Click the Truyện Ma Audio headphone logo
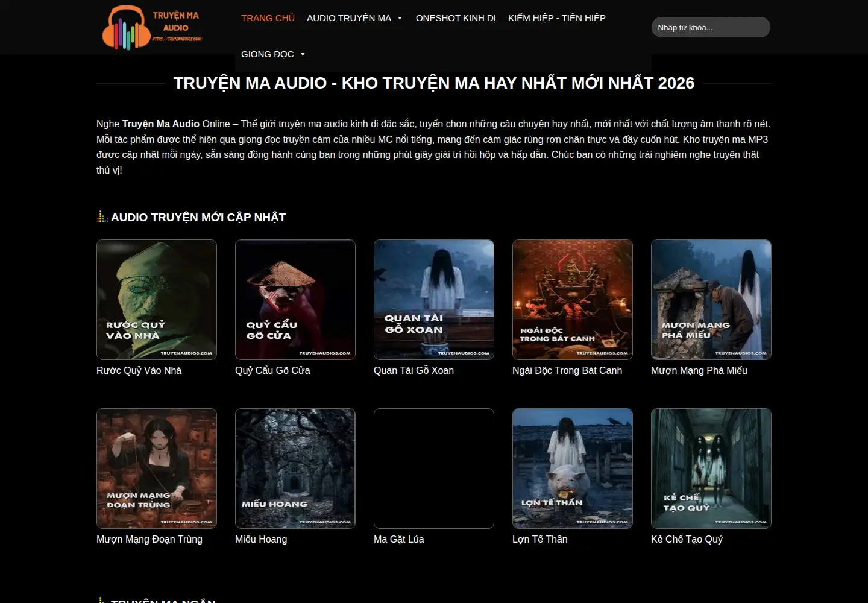The width and height of the screenshot is (868, 603). click(152, 28)
